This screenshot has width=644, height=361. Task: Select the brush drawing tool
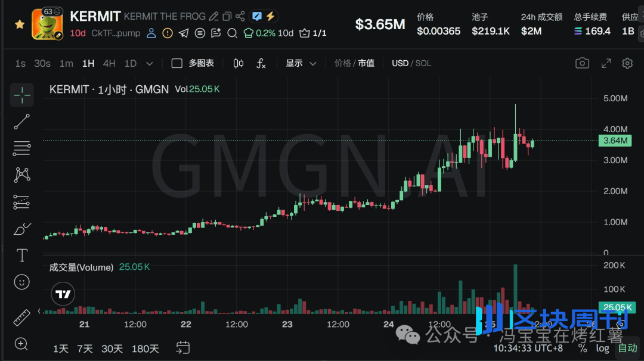point(22,228)
